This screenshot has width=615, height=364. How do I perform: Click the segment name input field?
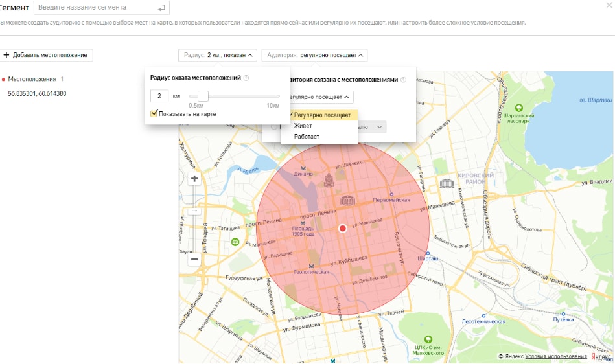(x=97, y=8)
